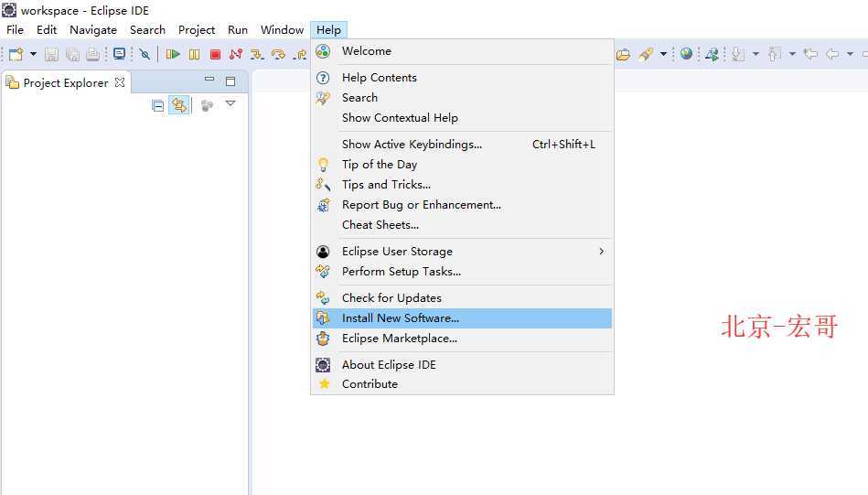Open the Next Annotation dropdown arrow
Screen dimensions: 868x495
[755, 54]
